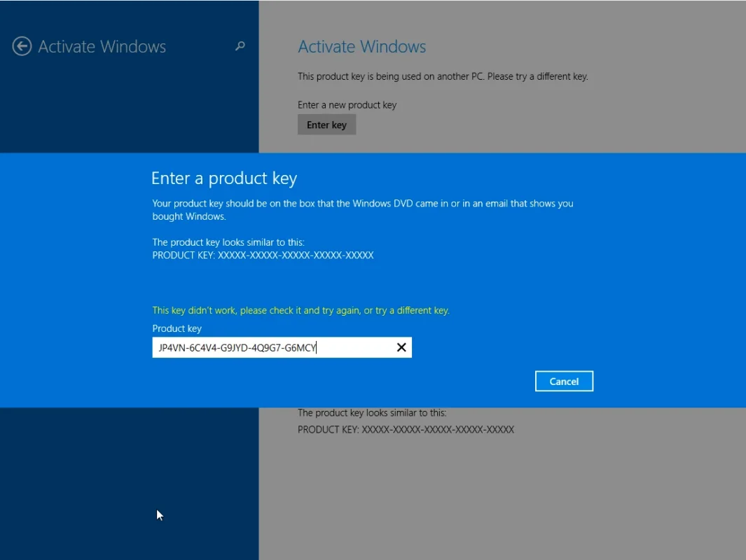
Task: Click the 'Activate Windows' heading on gray panel
Action: tap(361, 46)
